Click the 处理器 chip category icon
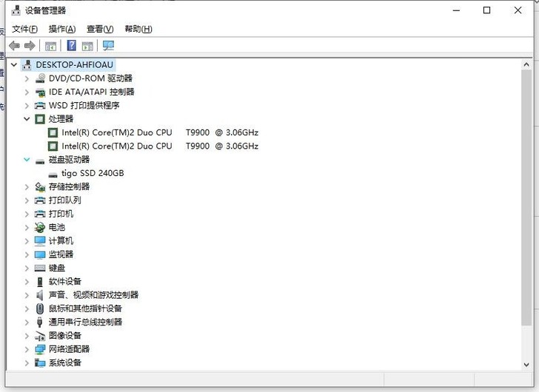Viewport: 539px width, 392px height. [x=40, y=119]
